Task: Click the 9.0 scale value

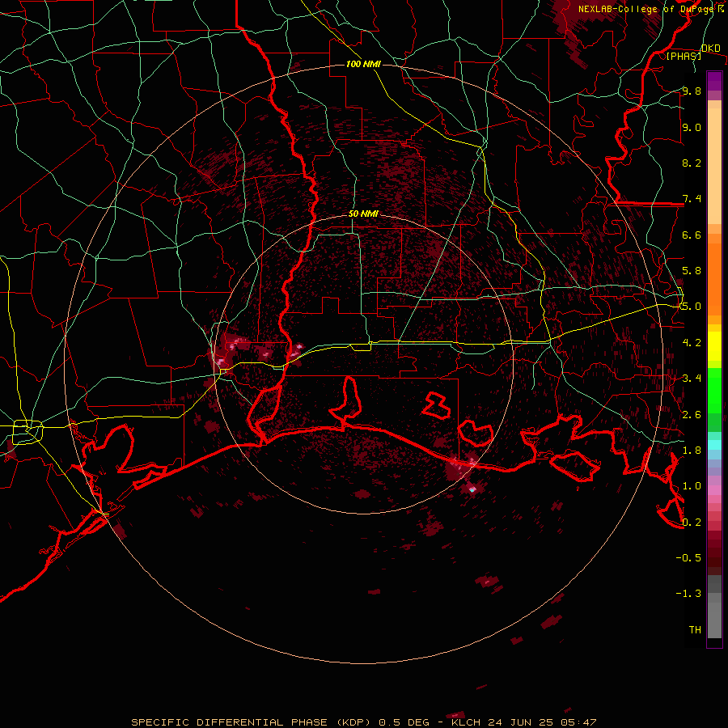Action: 692,127
